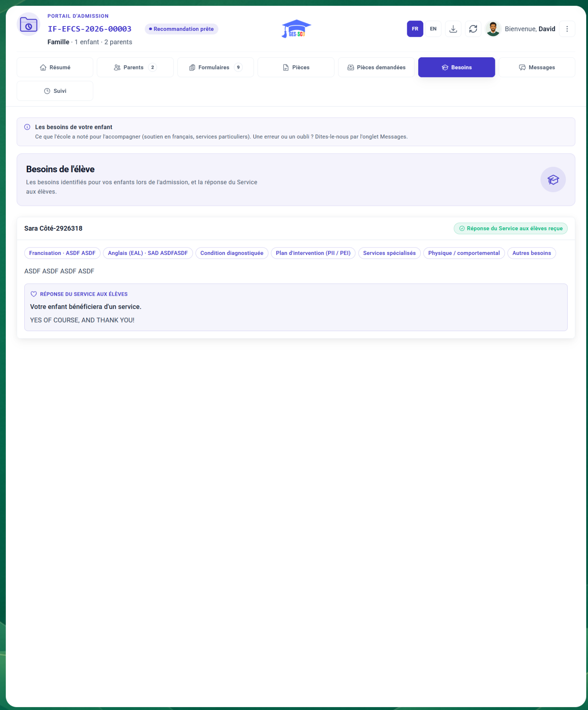Image resolution: width=588 pixels, height=710 pixels.
Task: Click the admission folder clock icon
Action: click(29, 25)
